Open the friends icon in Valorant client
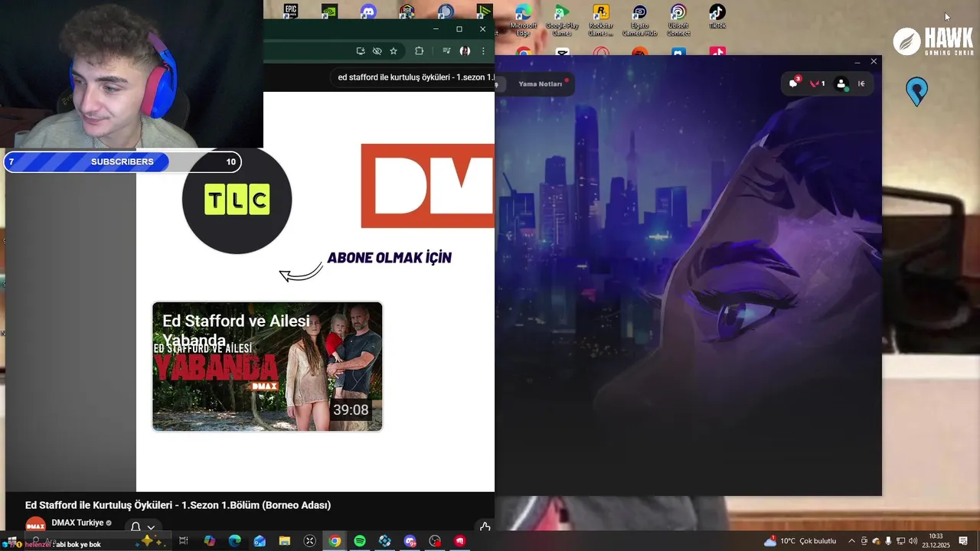 [841, 84]
